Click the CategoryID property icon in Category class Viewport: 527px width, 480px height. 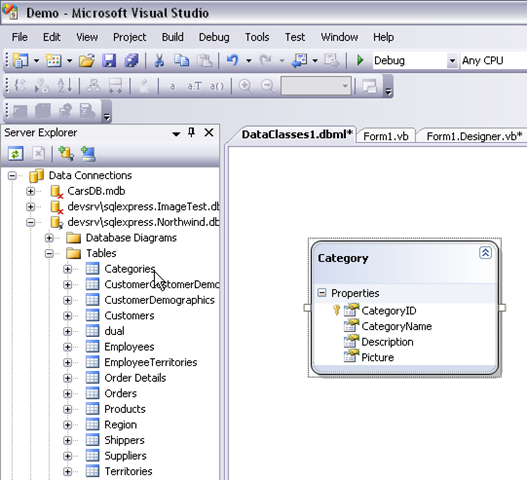[x=351, y=310]
